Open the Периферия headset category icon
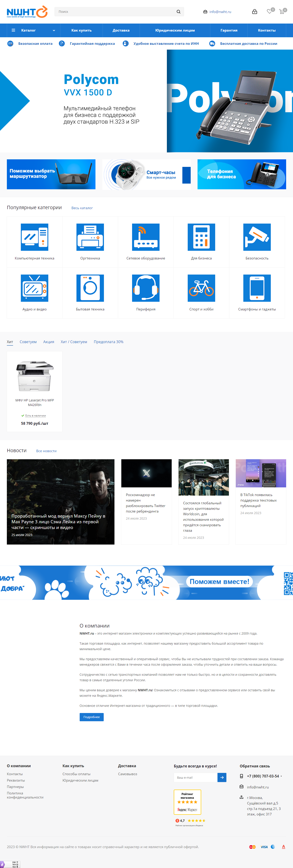 [x=146, y=288]
